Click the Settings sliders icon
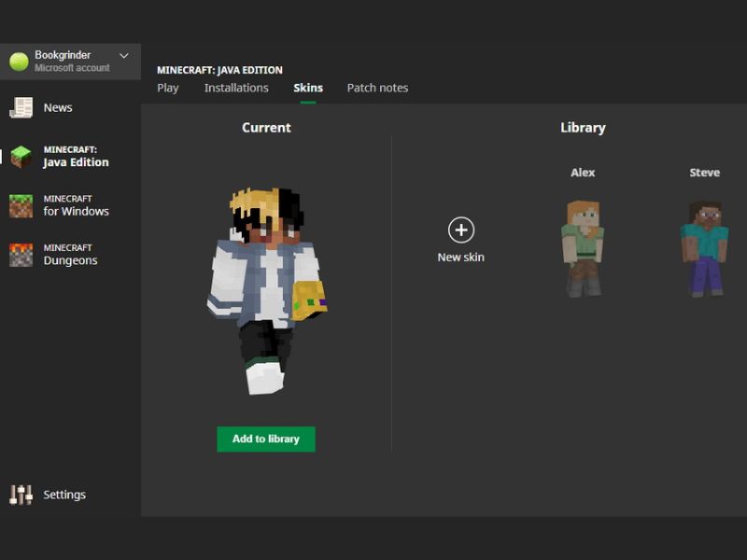Image resolution: width=747 pixels, height=560 pixels. click(21, 495)
